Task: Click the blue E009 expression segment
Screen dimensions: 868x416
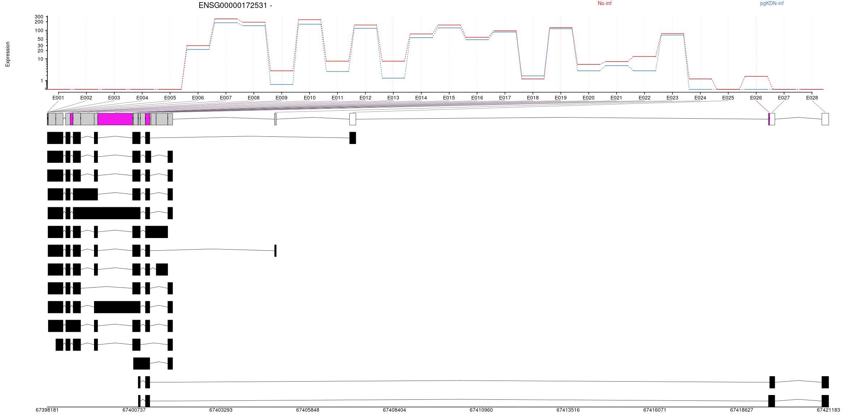Action: point(281,84)
